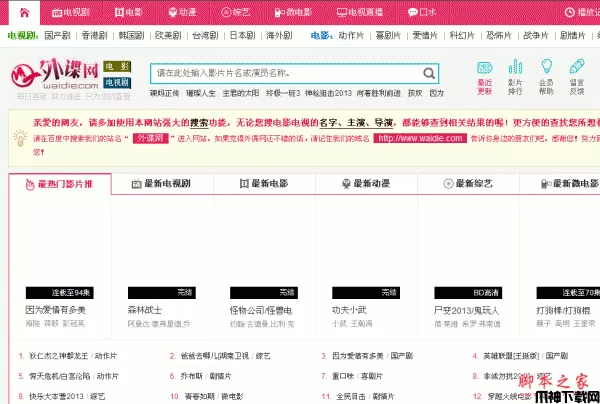
Task: Click the search magnifier icon
Action: 429,73
